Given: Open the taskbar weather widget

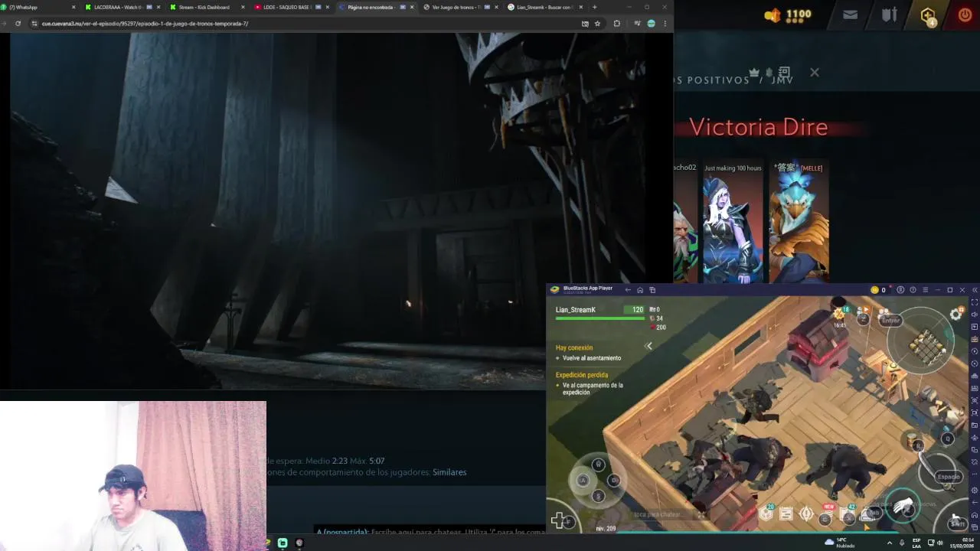Looking at the screenshot, I should coord(840,543).
